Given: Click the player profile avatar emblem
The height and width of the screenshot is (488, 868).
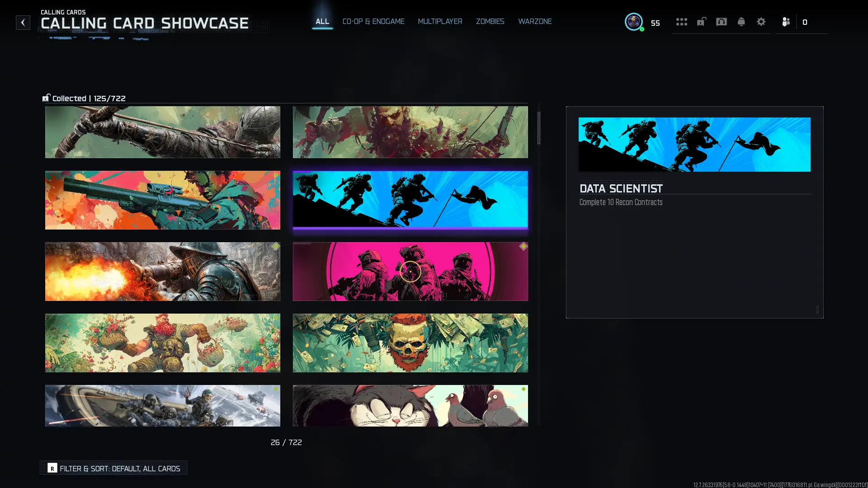Looking at the screenshot, I should pyautogui.click(x=633, y=22).
